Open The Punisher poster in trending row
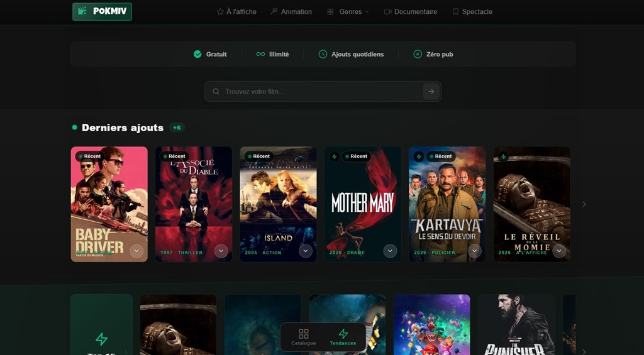Image resolution: width=644 pixels, height=355 pixels. (516, 325)
